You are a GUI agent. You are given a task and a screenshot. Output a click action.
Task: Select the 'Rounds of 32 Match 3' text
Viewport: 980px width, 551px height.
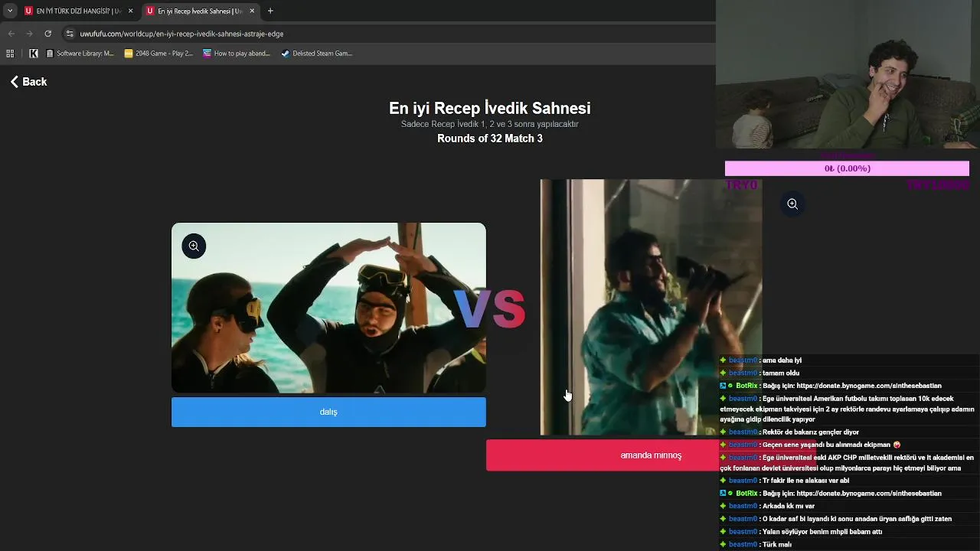[x=490, y=139]
